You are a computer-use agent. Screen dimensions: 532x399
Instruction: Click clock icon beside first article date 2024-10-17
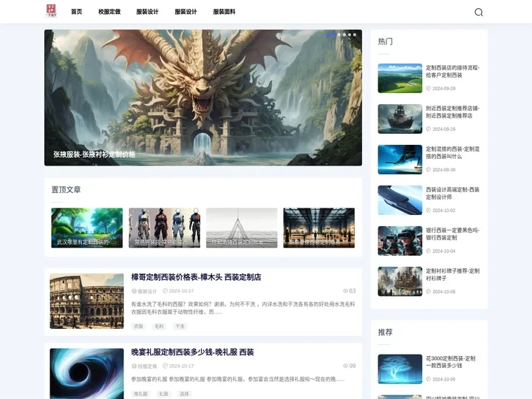pos(166,291)
